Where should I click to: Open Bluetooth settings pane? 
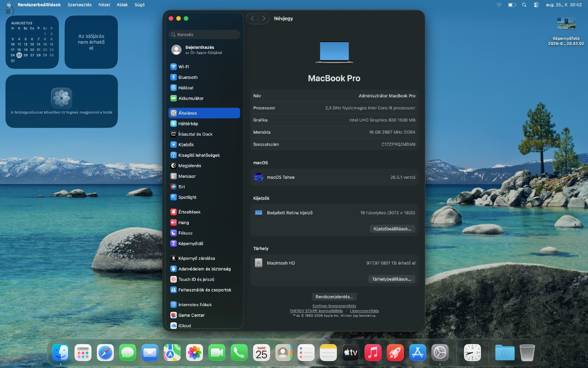click(x=204, y=77)
